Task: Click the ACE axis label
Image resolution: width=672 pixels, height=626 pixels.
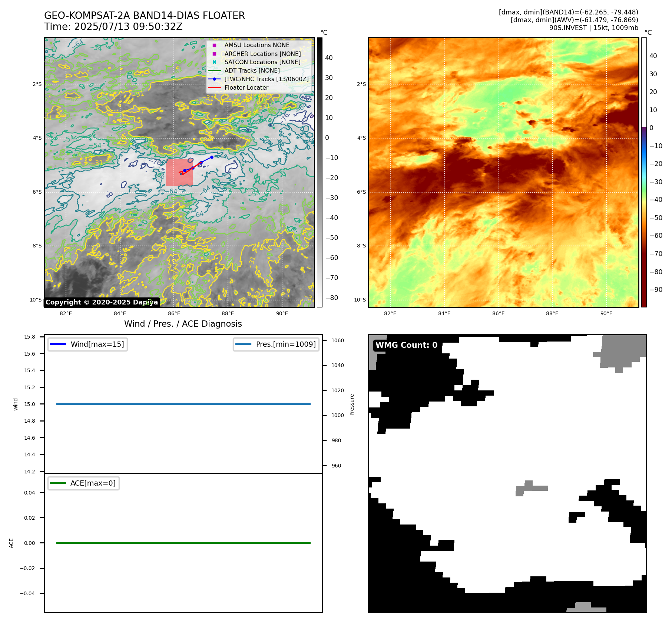Action: 11,543
